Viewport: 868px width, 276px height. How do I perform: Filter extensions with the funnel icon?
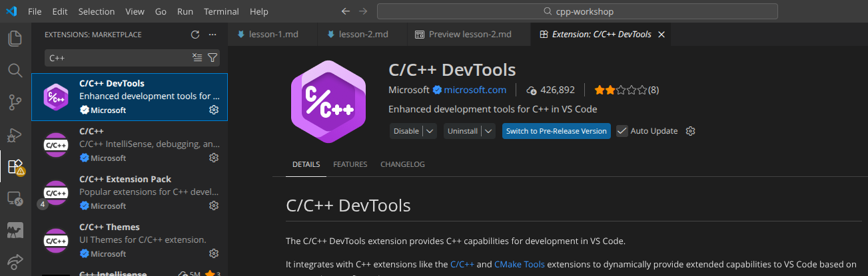pos(213,58)
